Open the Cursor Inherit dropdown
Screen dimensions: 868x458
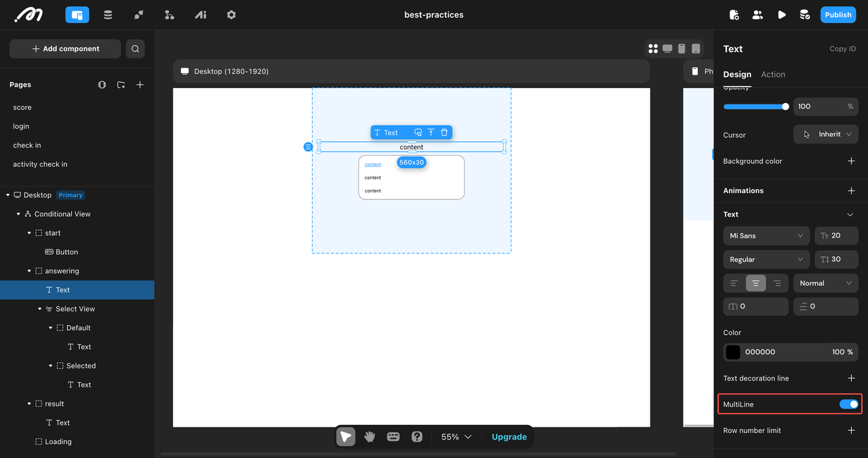coord(826,134)
